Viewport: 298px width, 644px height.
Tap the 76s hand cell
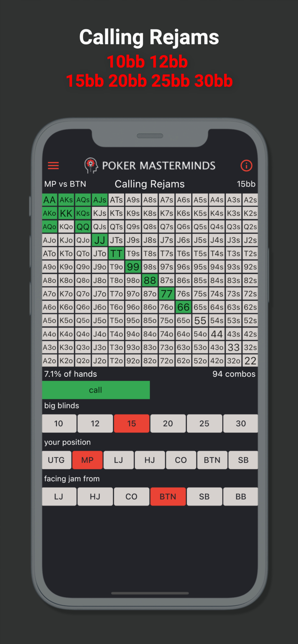click(183, 293)
